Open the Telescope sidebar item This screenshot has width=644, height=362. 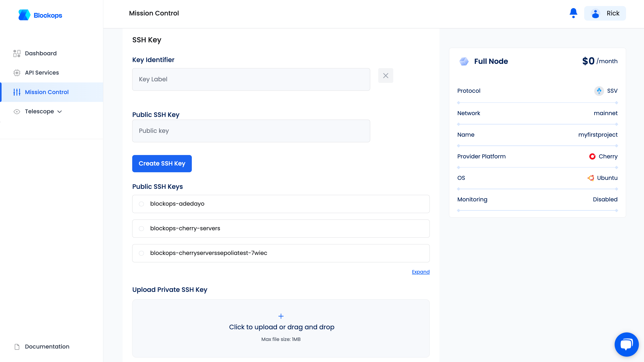[52, 112]
